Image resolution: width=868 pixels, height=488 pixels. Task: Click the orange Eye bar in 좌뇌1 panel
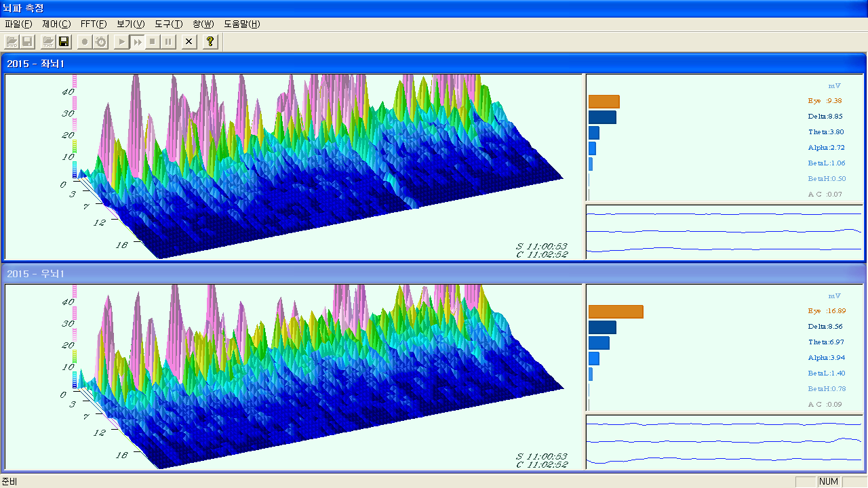tap(604, 102)
